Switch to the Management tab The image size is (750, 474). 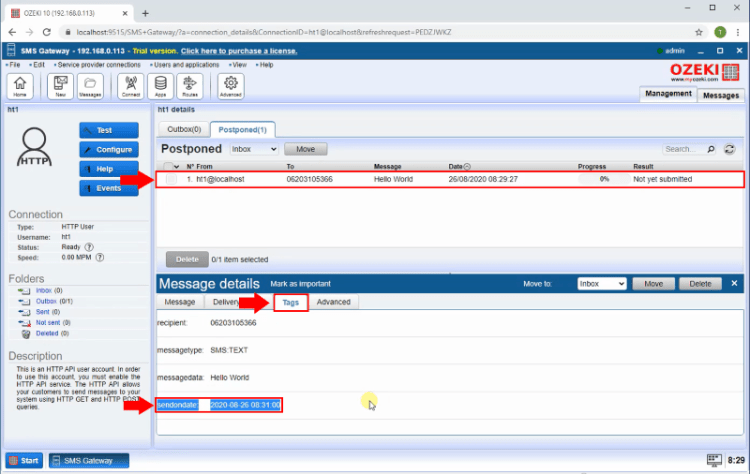point(668,94)
